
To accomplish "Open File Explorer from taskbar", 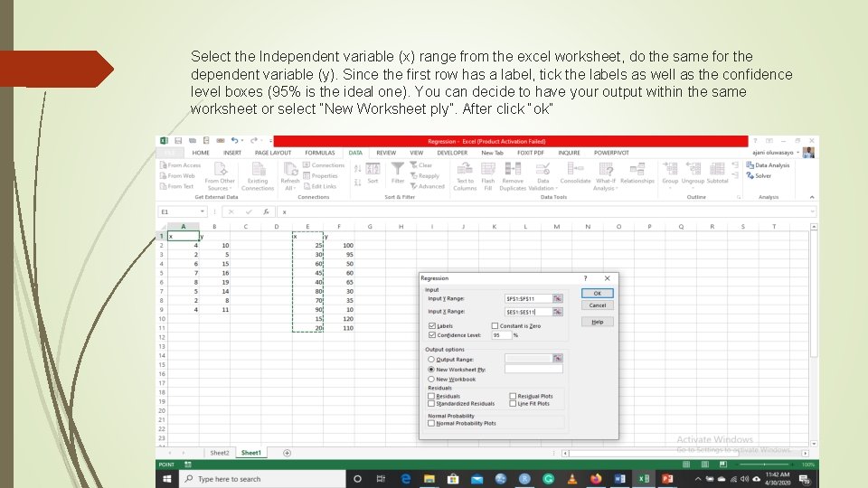I will coord(429,479).
